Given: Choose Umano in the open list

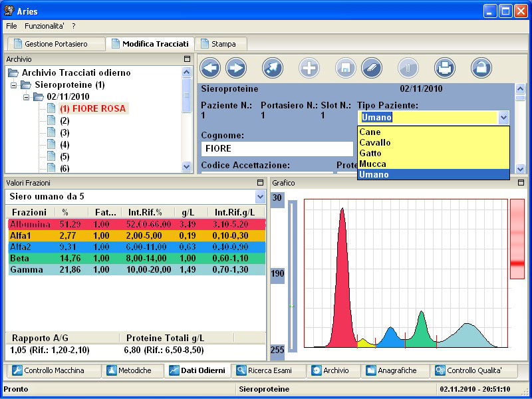Looking at the screenshot, I should point(434,174).
